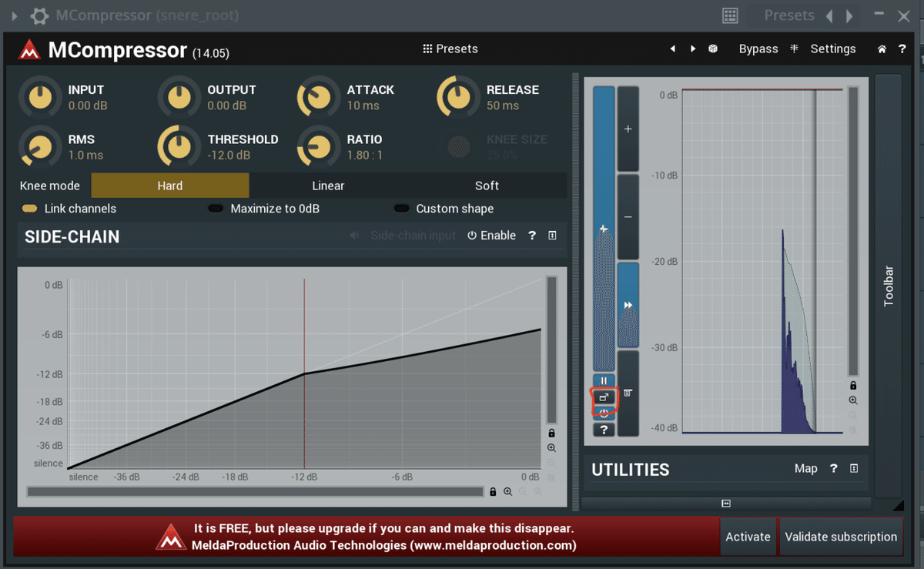Viewport: 924px width, 569px height.
Task: Click the previous preset arrow
Action: (x=672, y=49)
